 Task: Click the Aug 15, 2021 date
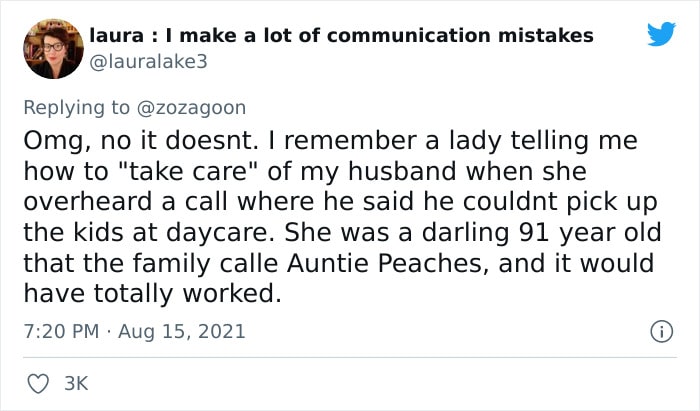[x=182, y=332]
